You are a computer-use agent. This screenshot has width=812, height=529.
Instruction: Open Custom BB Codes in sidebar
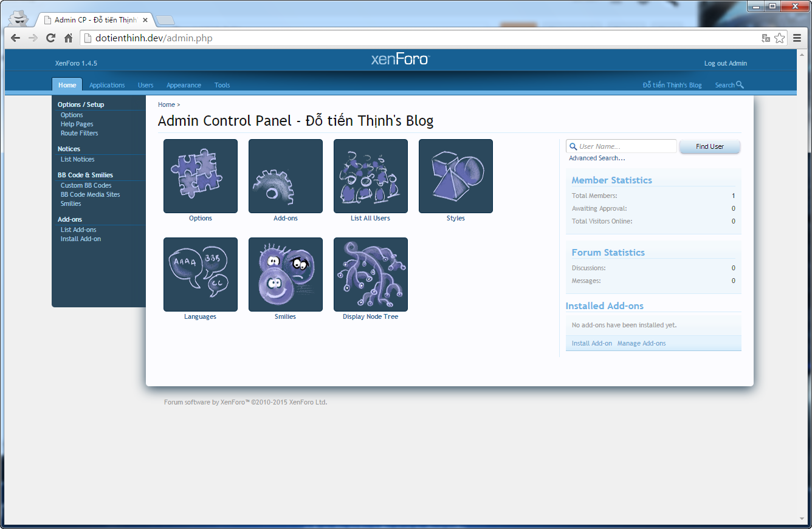(x=86, y=185)
